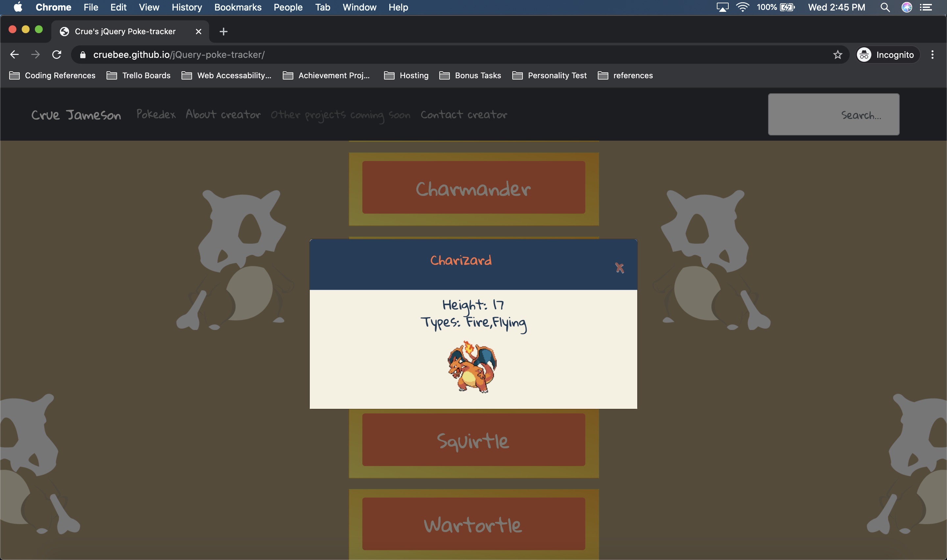Open the Trello Boards bookmark folder

pos(138,76)
